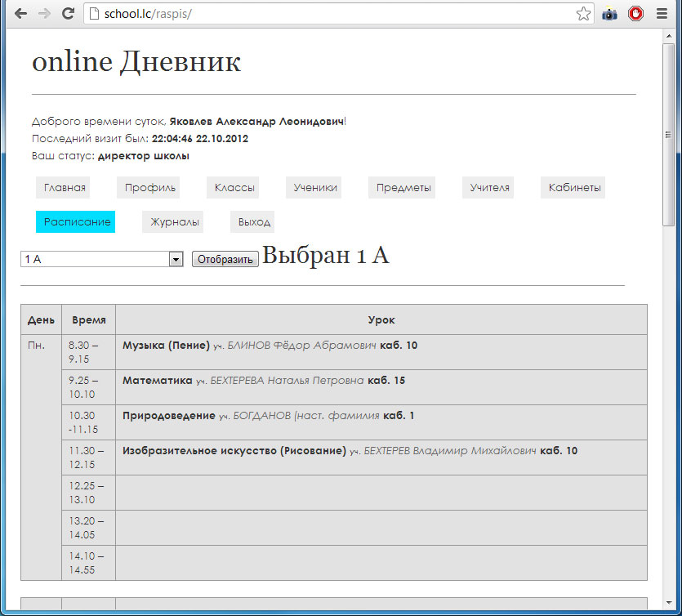
Task: Go to the Классы section
Action: point(233,188)
